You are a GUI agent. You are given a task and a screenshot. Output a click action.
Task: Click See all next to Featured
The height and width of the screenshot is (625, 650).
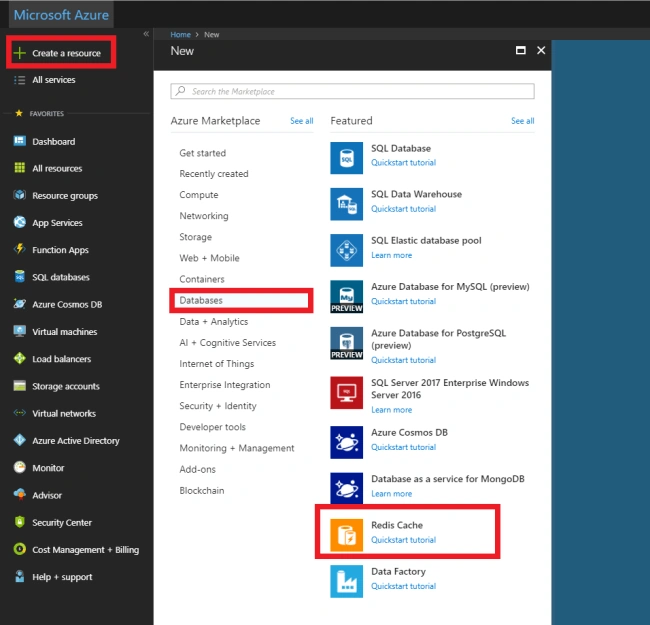(522, 121)
